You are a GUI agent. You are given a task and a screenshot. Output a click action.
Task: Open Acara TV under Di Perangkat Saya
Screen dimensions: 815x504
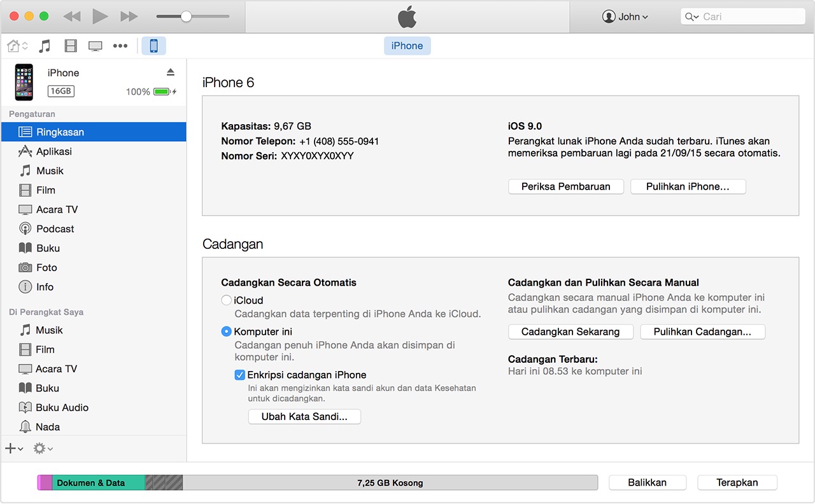(x=94, y=368)
